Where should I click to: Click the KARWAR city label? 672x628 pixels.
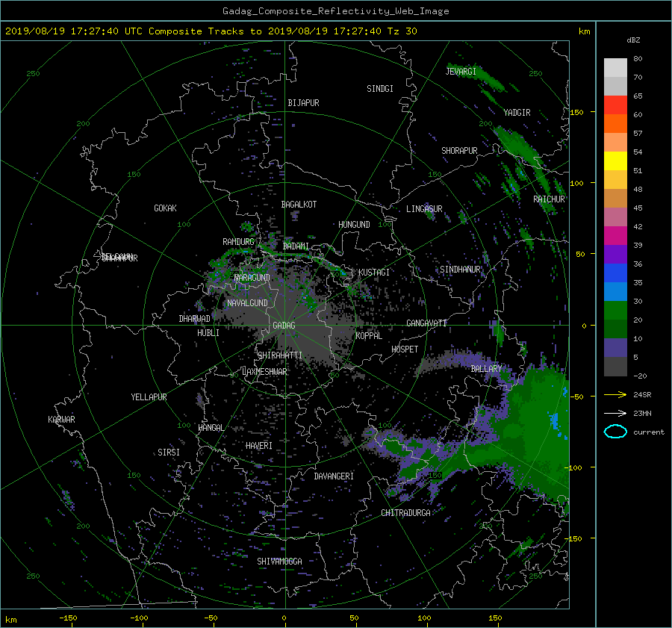tap(61, 420)
